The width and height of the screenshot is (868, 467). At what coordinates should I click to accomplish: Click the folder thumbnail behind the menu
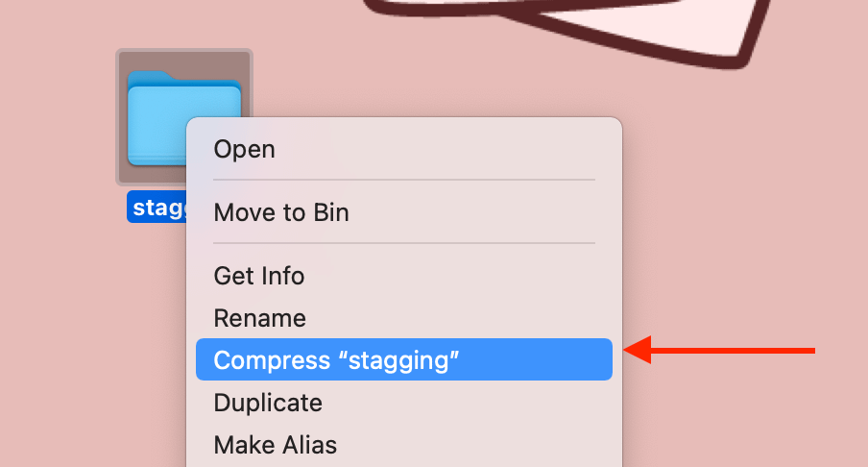click(154, 106)
